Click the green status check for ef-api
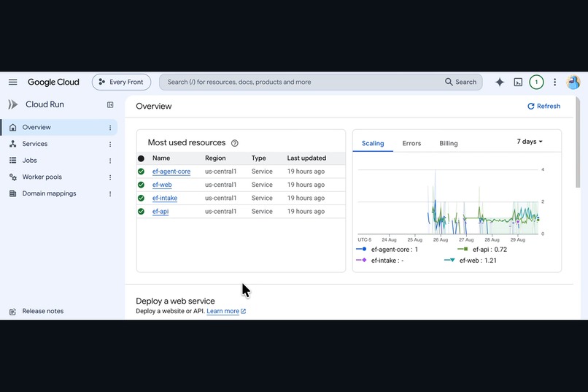 [141, 211]
